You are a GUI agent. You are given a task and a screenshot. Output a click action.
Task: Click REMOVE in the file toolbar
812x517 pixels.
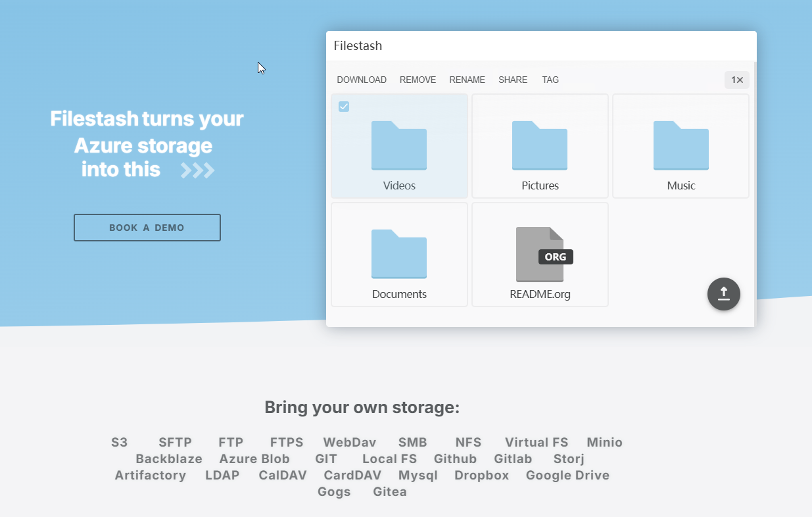[x=418, y=80]
